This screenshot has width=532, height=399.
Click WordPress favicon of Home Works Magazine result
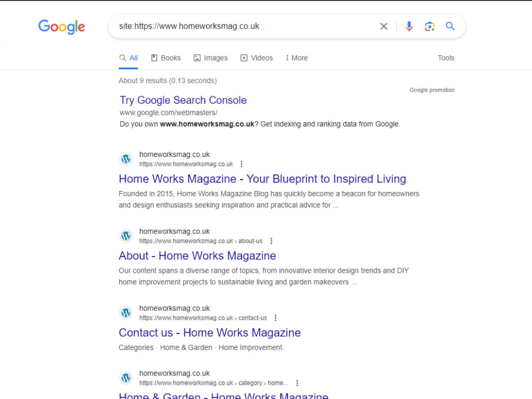(x=126, y=159)
